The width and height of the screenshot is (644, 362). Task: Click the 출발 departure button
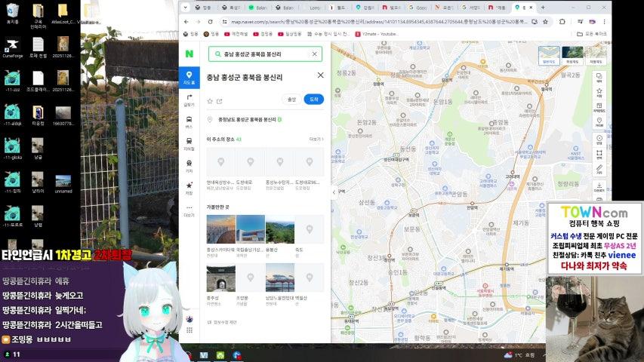click(x=291, y=100)
